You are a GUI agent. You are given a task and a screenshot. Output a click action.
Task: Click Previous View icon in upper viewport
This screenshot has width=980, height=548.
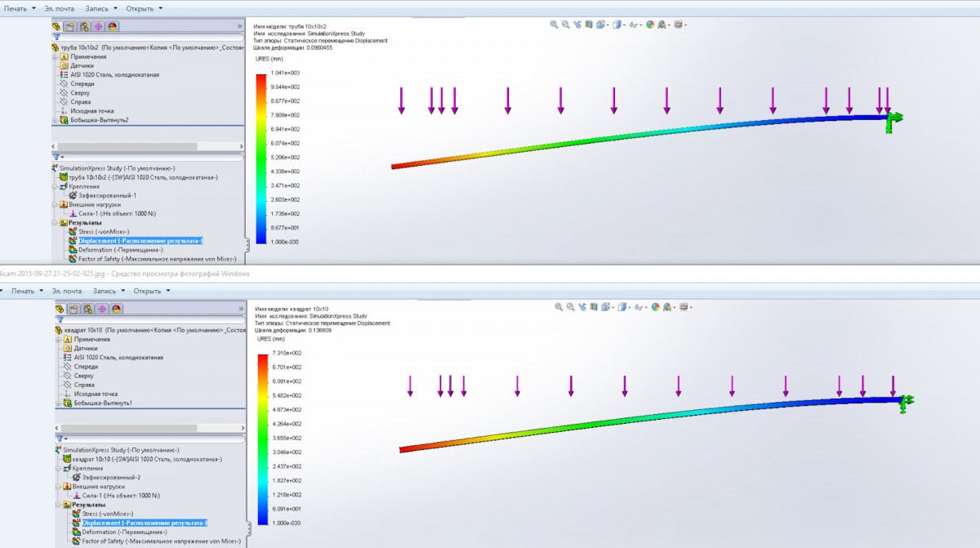577,25
